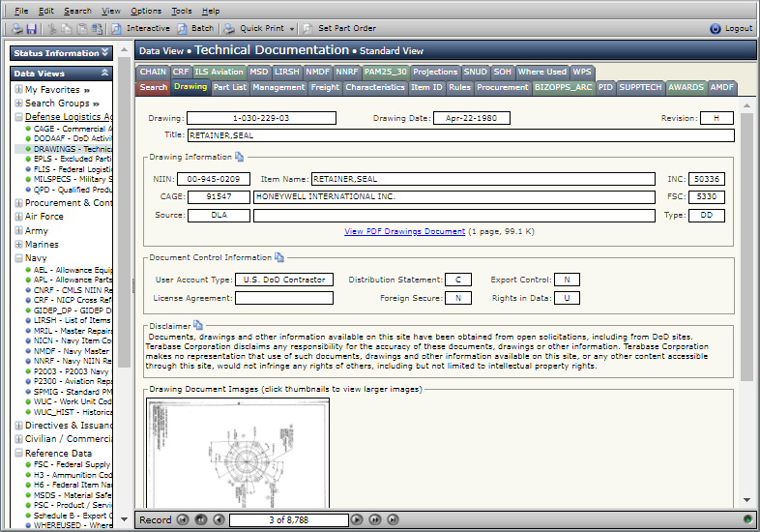Click the Paste clipboard icon
Image resolution: width=760 pixels, height=532 pixels.
[82, 29]
